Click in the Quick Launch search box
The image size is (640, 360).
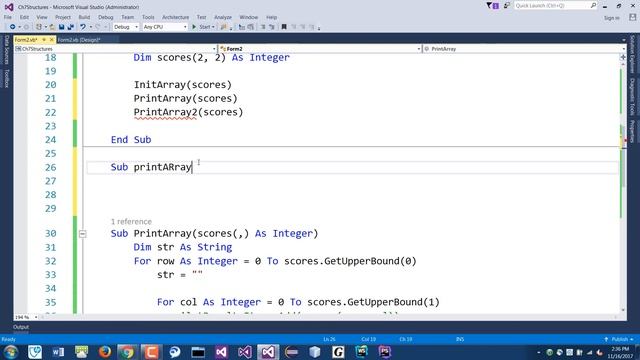[x=556, y=6]
